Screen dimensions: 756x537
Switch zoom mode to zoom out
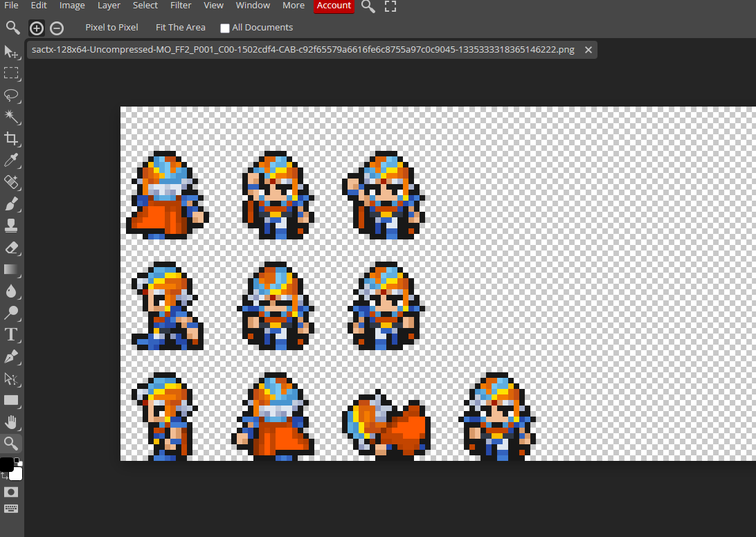(x=57, y=28)
